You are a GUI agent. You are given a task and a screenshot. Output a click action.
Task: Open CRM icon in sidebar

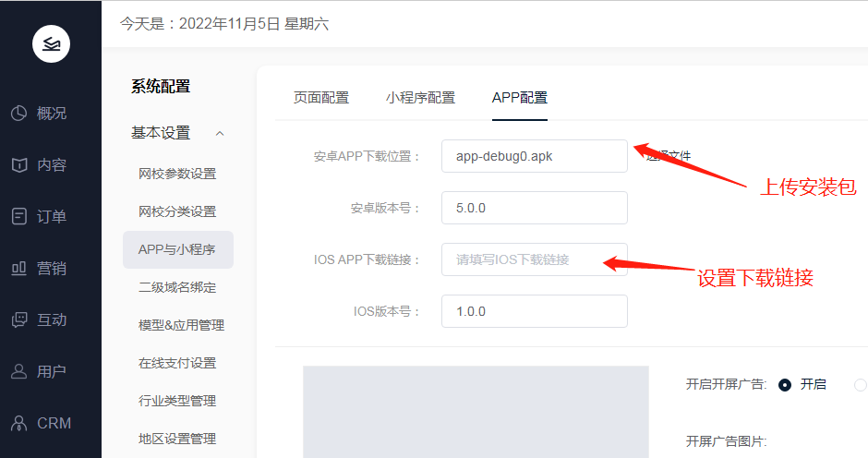tap(19, 424)
